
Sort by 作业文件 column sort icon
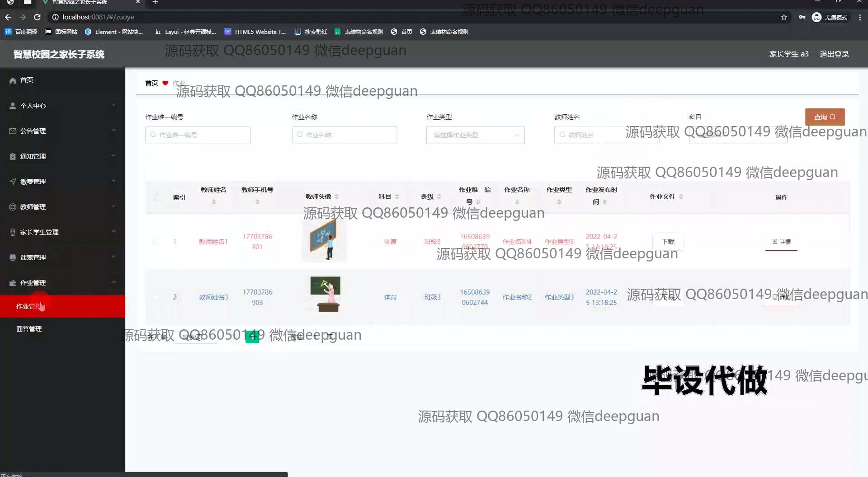point(681,196)
